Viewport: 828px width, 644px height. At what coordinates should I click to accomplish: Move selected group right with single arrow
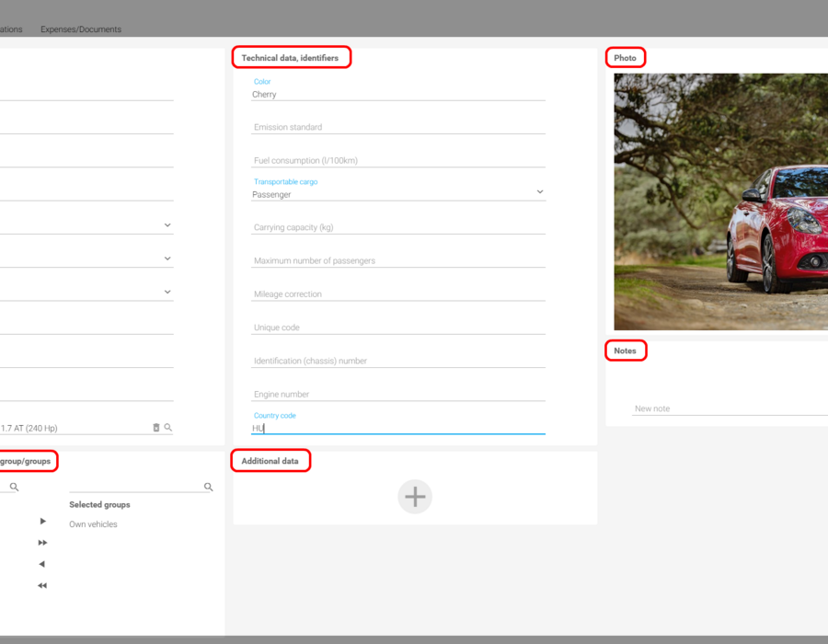click(42, 521)
